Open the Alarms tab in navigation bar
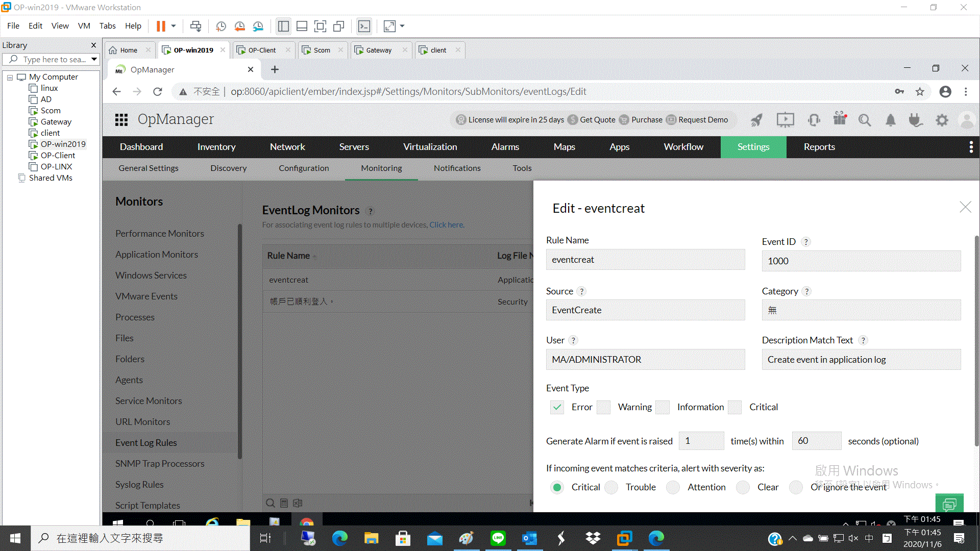The image size is (980, 551). click(505, 147)
